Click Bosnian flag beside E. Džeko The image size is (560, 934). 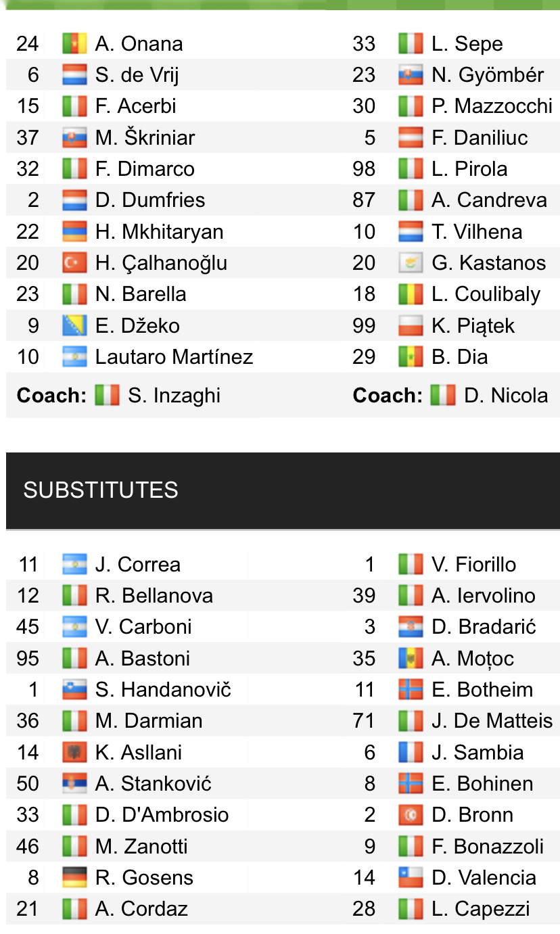pos(74,326)
